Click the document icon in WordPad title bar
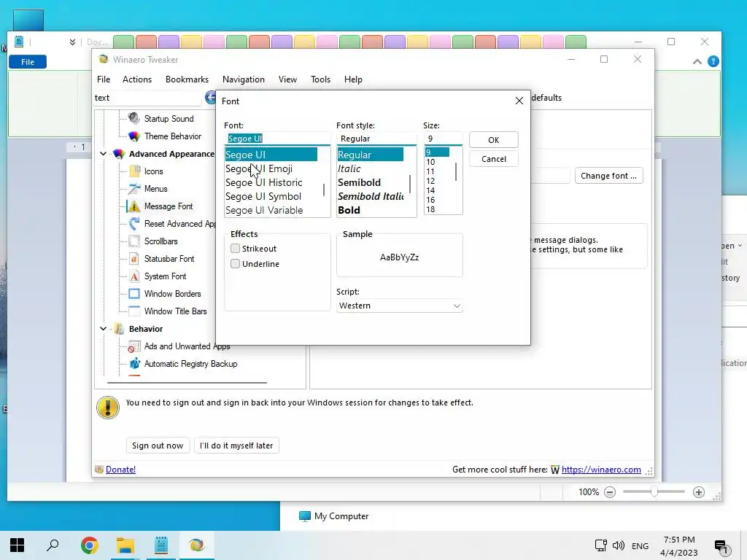 (x=19, y=42)
